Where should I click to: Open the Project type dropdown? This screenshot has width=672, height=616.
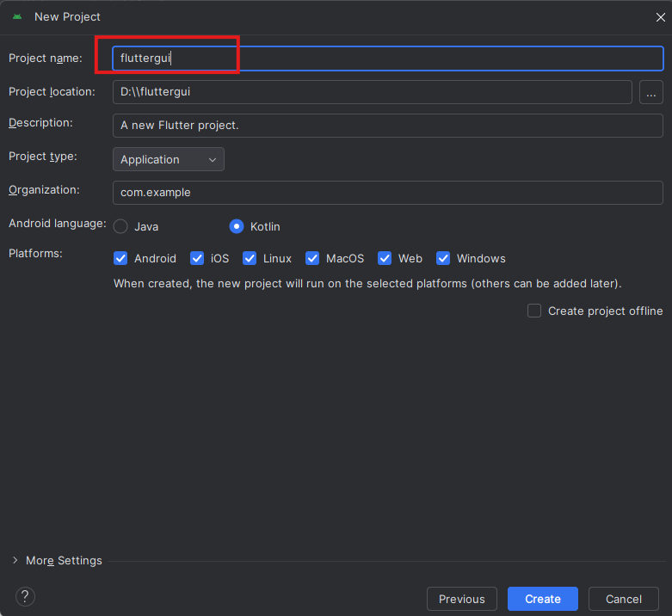168,159
